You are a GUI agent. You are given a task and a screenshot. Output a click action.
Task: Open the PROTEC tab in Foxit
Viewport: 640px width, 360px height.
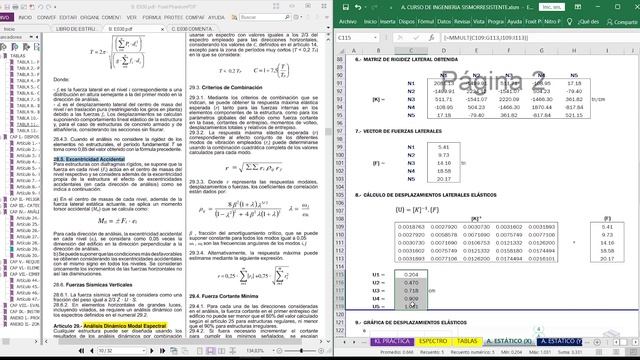click(x=173, y=18)
